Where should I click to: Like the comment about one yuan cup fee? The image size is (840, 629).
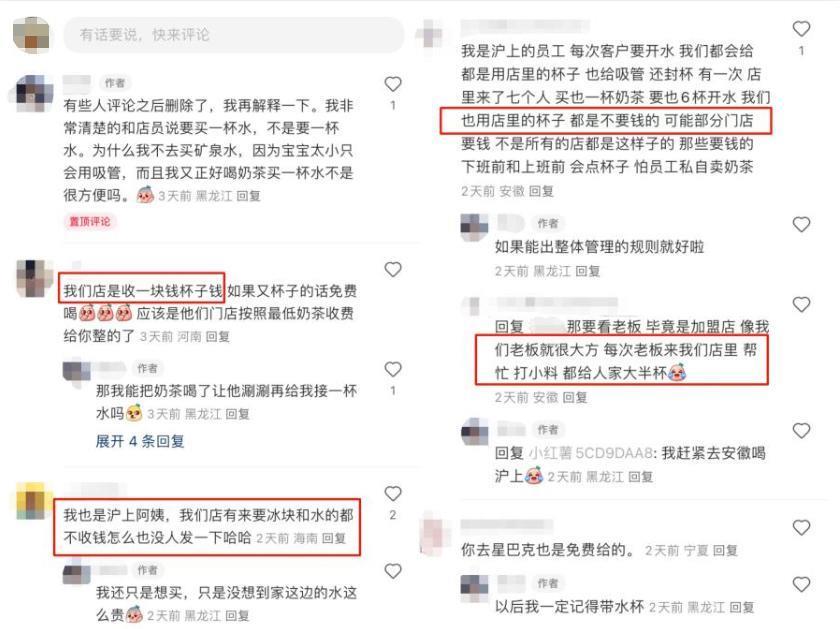(393, 269)
